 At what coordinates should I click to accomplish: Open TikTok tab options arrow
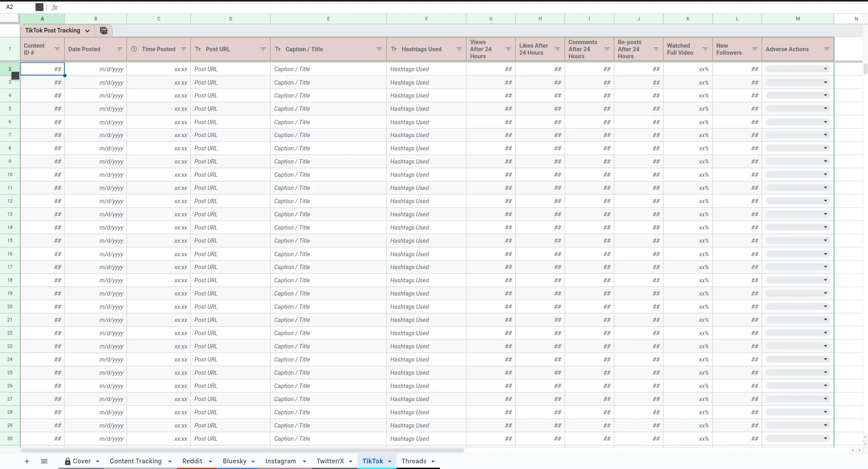[390, 462]
